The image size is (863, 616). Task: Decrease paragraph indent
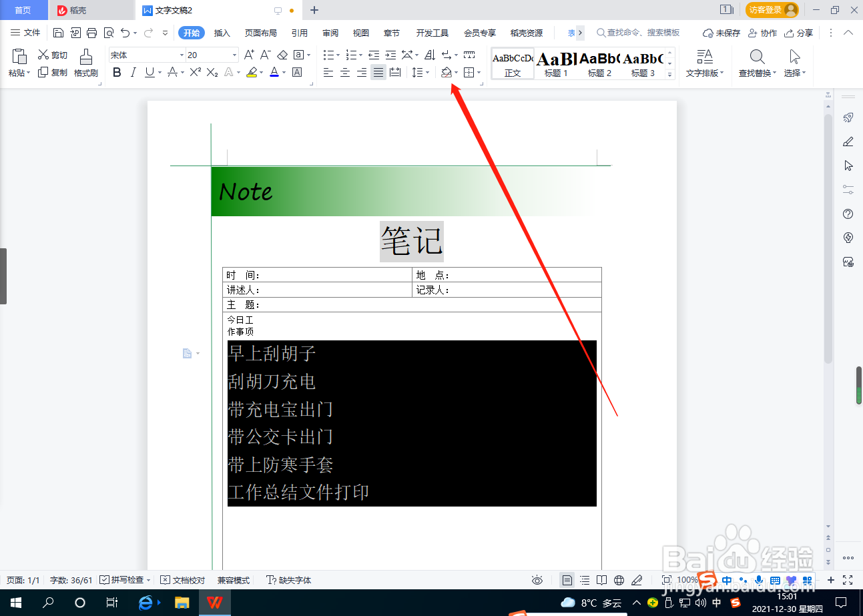(374, 55)
